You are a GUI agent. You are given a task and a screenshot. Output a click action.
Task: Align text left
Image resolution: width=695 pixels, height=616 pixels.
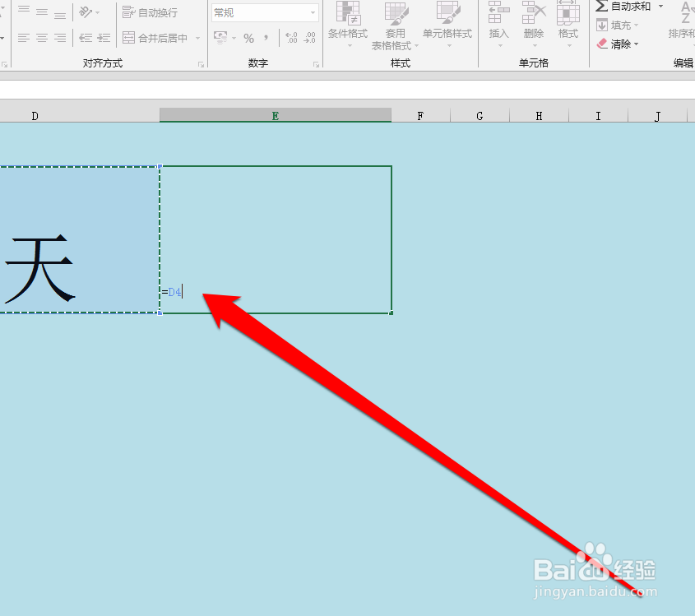click(24, 38)
